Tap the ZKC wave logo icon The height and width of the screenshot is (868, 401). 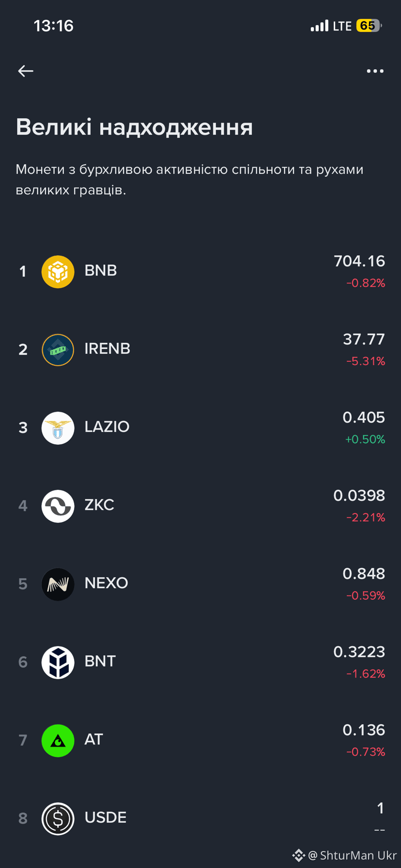click(58, 506)
